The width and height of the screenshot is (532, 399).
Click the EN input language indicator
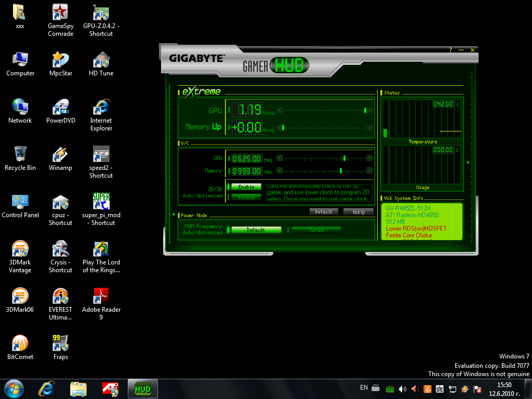pos(364,388)
